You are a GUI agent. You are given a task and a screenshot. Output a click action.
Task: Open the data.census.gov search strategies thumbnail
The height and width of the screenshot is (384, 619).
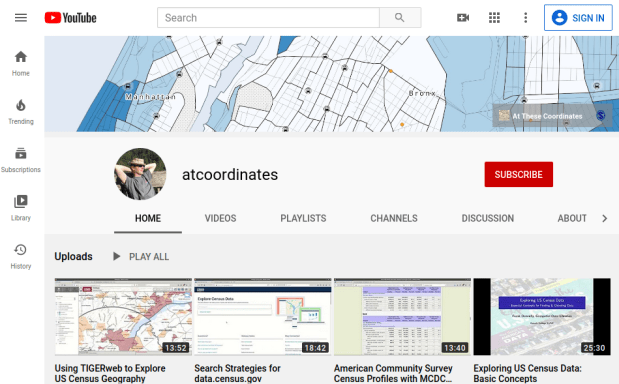click(x=263, y=317)
